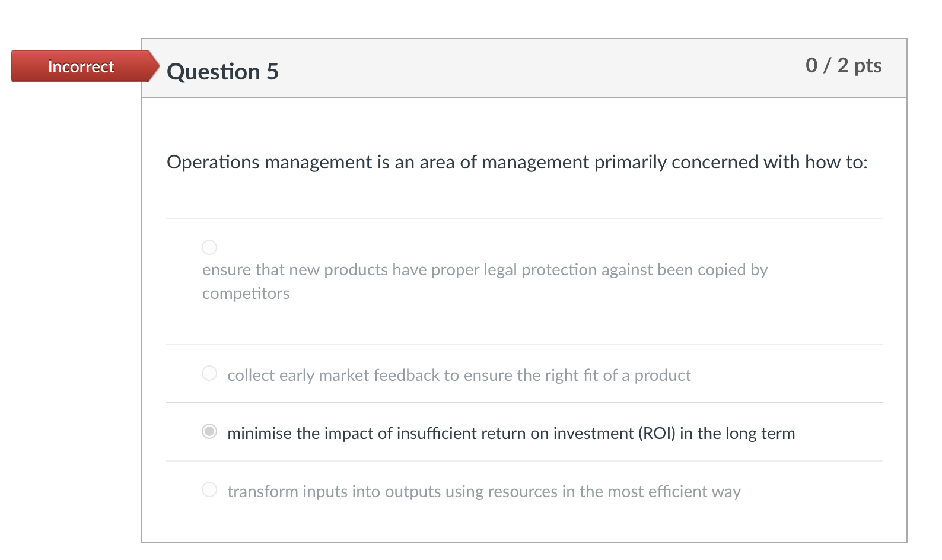Select the transform inputs into outputs radio button

pos(209,489)
